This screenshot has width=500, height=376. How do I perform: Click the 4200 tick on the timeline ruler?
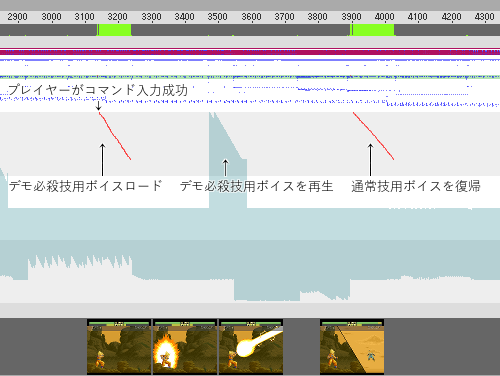(x=451, y=17)
